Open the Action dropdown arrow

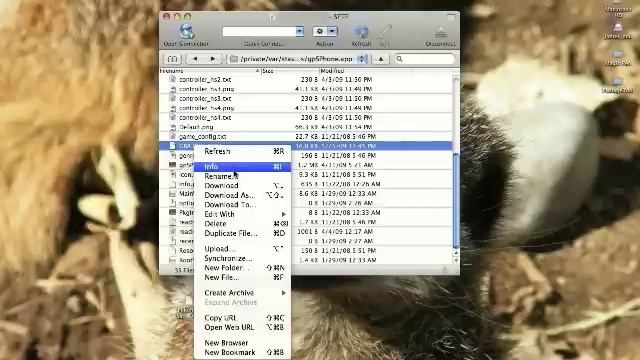point(332,31)
